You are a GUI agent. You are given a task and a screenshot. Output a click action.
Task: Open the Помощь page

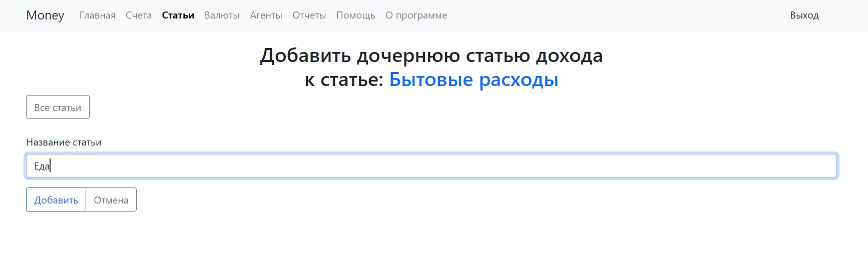click(355, 15)
